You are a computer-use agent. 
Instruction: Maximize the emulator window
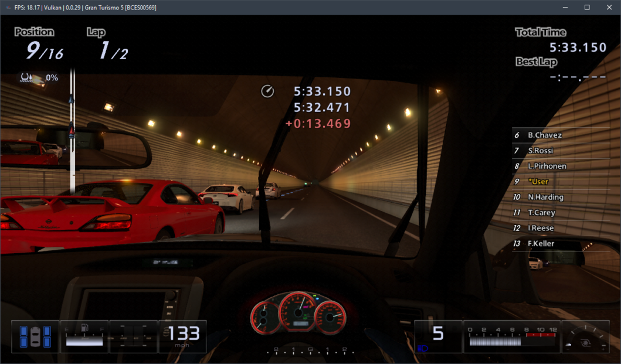tap(586, 8)
